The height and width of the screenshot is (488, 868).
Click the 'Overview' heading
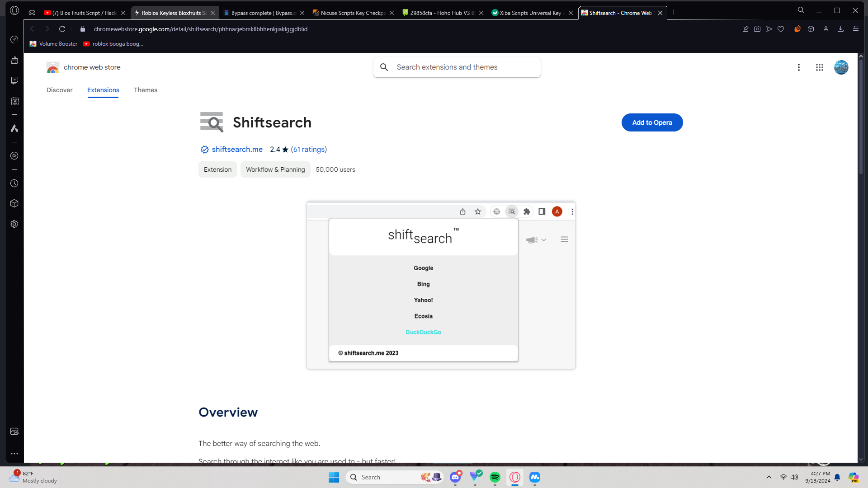(x=228, y=412)
